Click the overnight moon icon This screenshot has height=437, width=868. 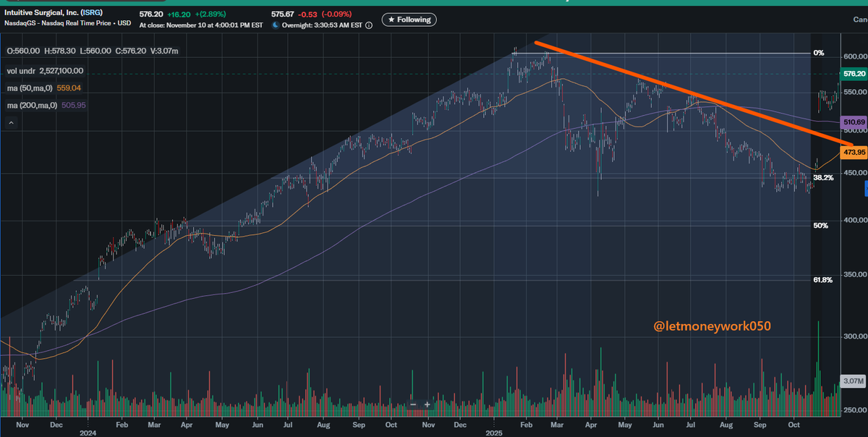pos(277,25)
